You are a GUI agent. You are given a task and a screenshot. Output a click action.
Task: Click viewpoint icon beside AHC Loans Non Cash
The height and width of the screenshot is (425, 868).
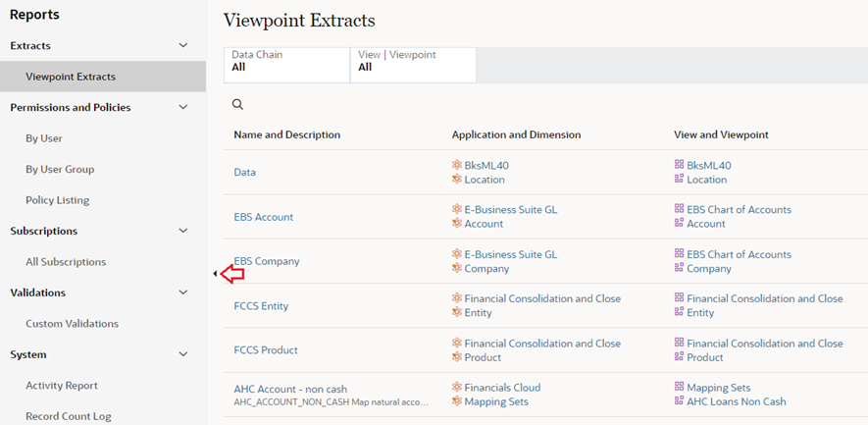[679, 401]
